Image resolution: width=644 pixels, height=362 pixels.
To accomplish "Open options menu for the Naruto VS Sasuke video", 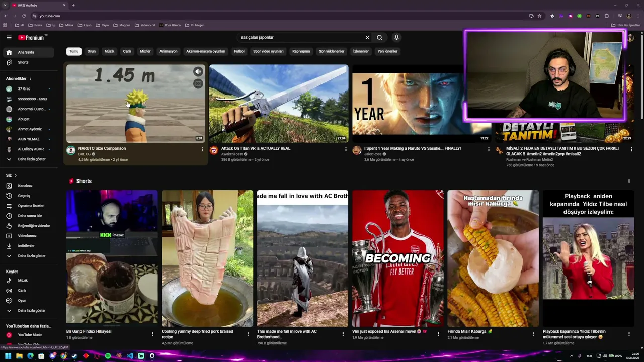I will tap(489, 149).
